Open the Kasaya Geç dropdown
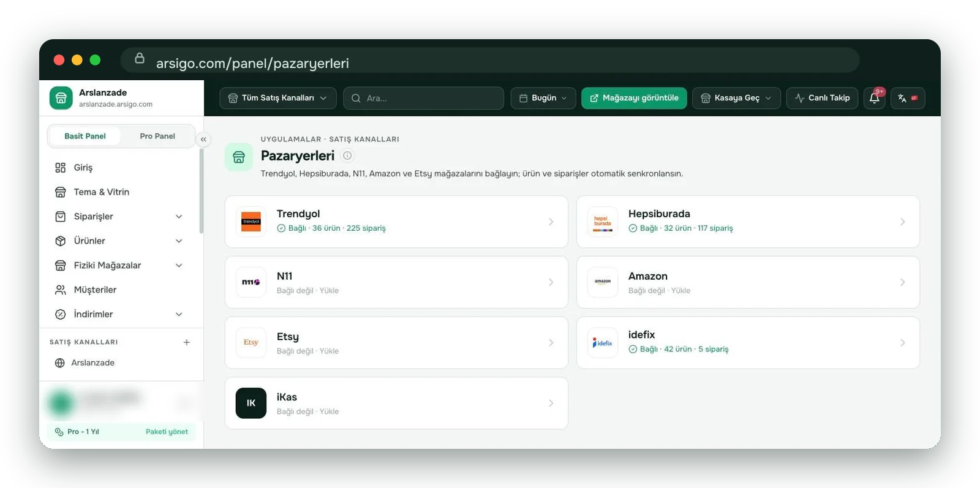 (x=737, y=98)
